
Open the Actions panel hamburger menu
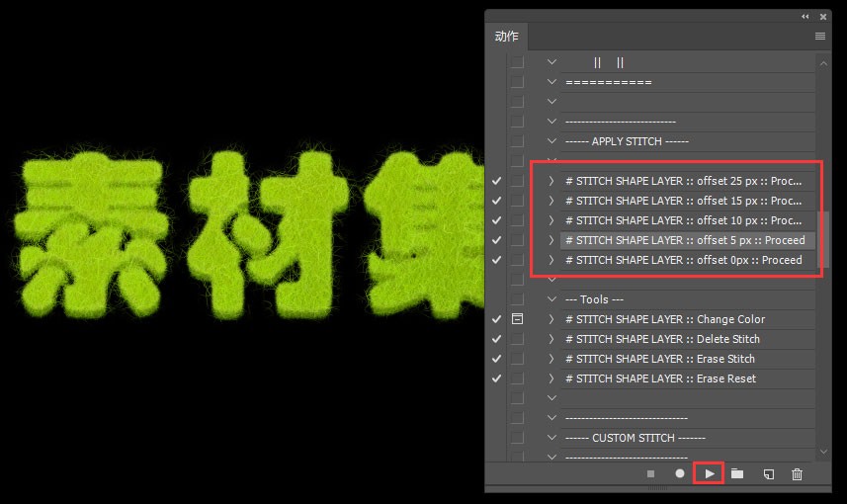pyautogui.click(x=820, y=36)
